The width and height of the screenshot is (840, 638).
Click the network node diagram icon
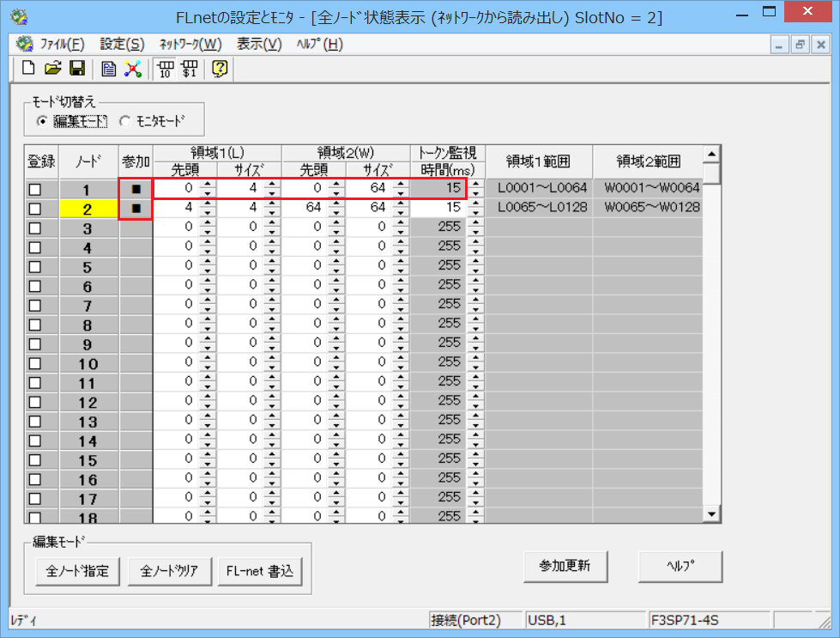click(x=132, y=70)
